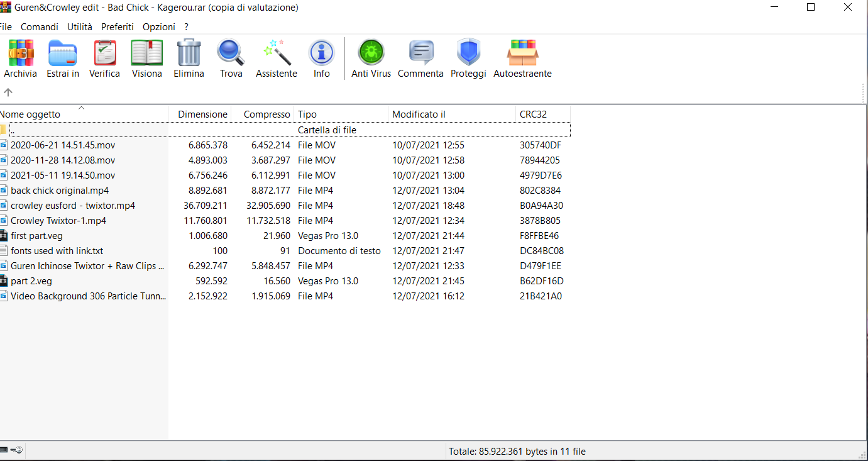The width and height of the screenshot is (868, 461).
Task: Click the status bar total '85.922.361 bytes in 11 file'
Action: pyautogui.click(x=517, y=451)
